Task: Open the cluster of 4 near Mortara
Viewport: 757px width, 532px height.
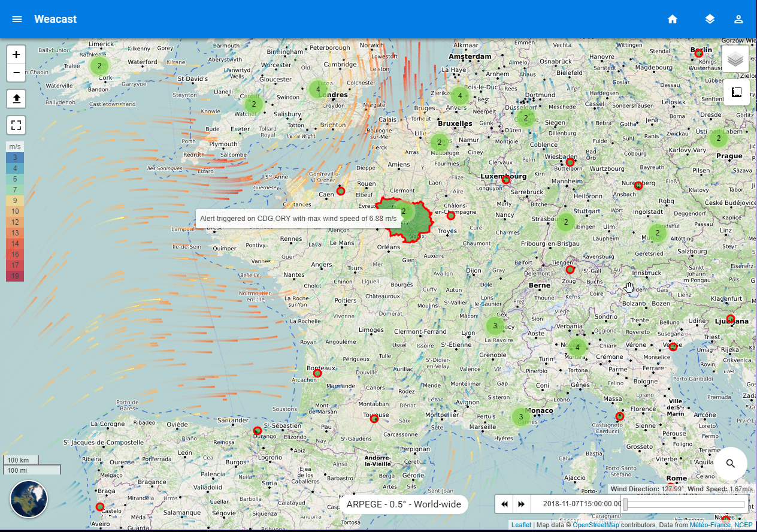Action: tap(577, 347)
